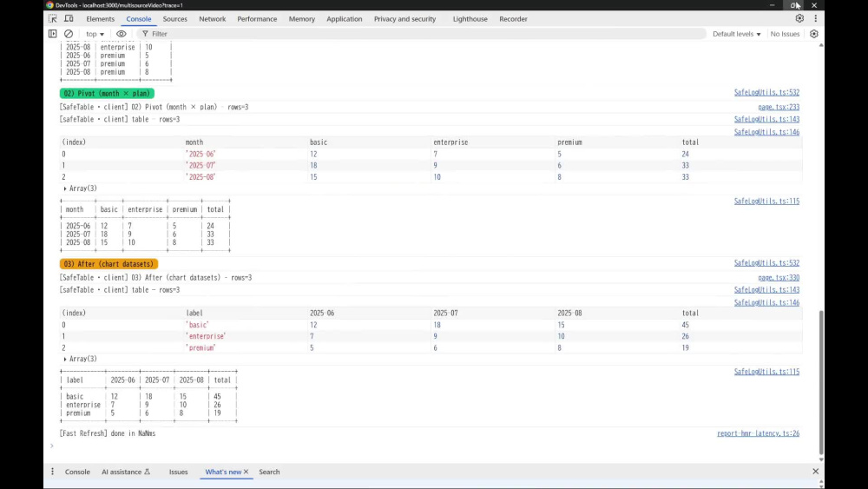The width and height of the screenshot is (868, 489).
Task: Open SafeLogUtils.ts:143 link in the Pivot group
Action: pos(766,119)
